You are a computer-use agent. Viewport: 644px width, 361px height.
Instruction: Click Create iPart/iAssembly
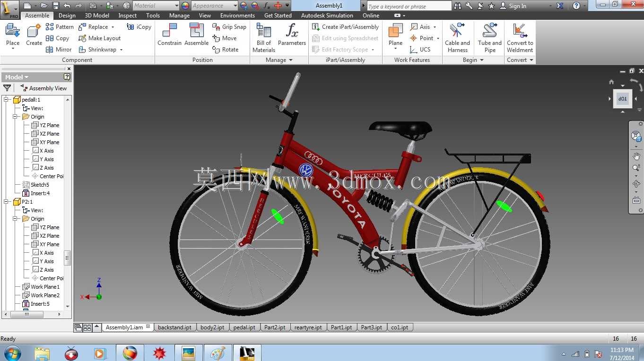click(346, 27)
